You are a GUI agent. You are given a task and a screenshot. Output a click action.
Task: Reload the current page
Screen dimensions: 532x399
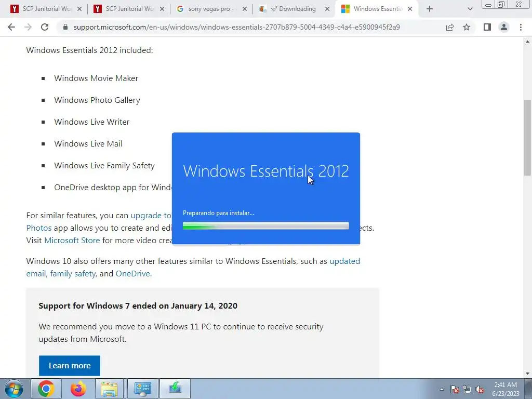tap(45, 27)
